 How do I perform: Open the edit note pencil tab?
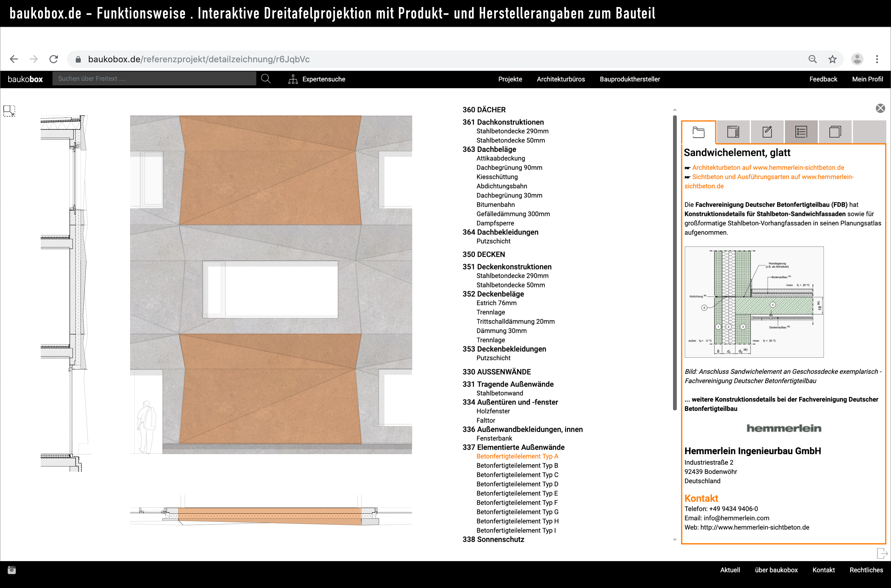[767, 132]
